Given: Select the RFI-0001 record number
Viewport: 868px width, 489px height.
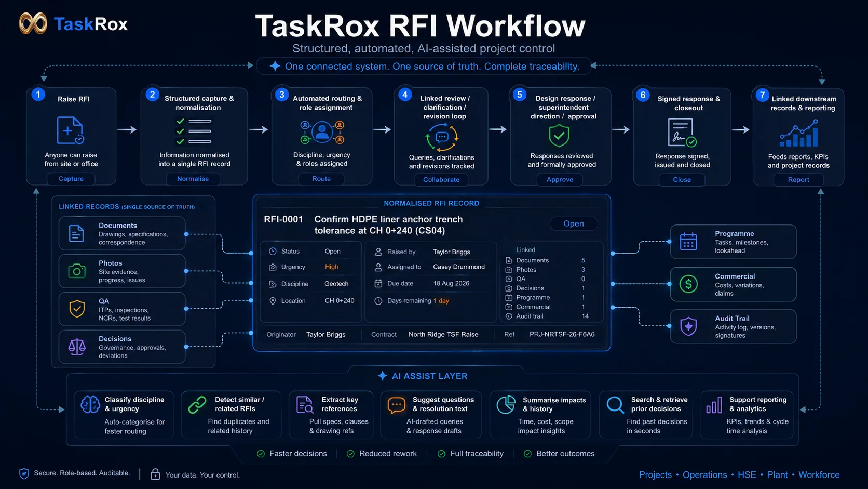Looking at the screenshot, I should tap(283, 219).
